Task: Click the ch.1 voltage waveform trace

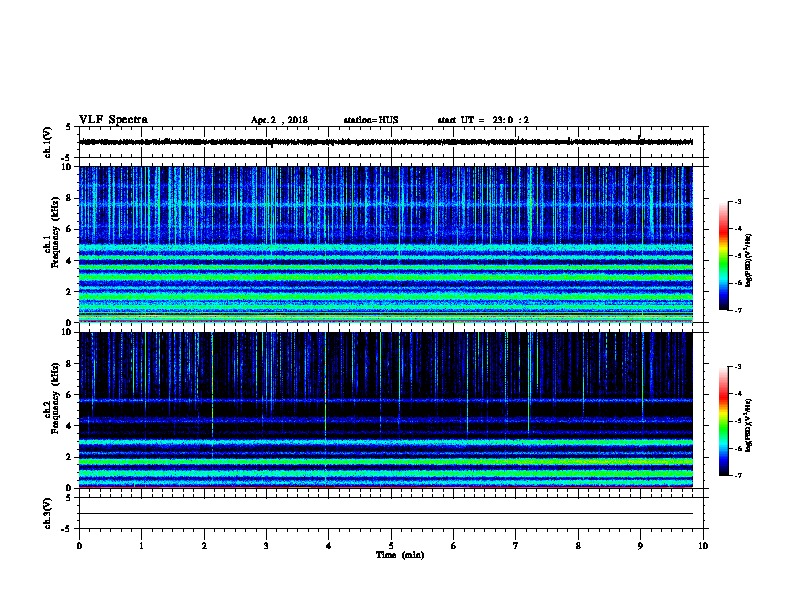Action: 386,142
